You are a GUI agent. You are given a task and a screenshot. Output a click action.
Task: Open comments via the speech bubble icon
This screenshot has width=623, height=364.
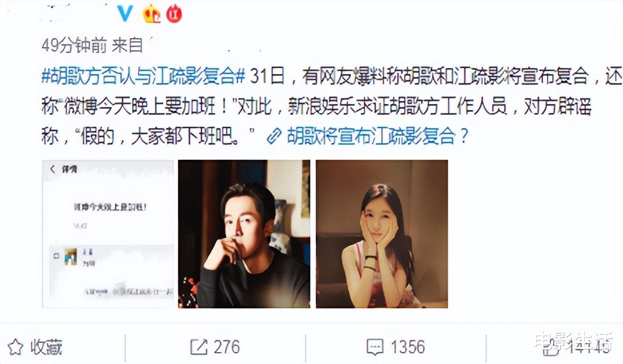pos(375,347)
